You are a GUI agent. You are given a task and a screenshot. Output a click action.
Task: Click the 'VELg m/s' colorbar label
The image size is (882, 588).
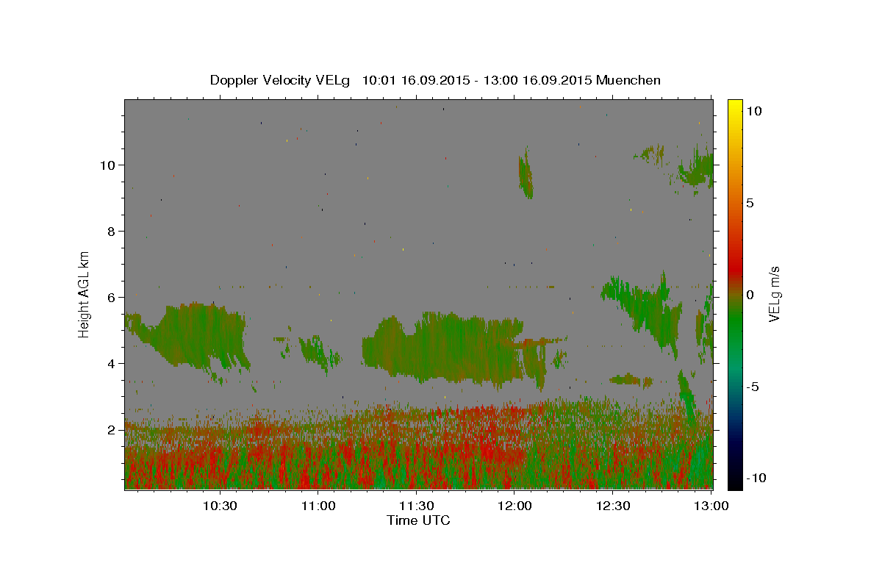tap(774, 294)
